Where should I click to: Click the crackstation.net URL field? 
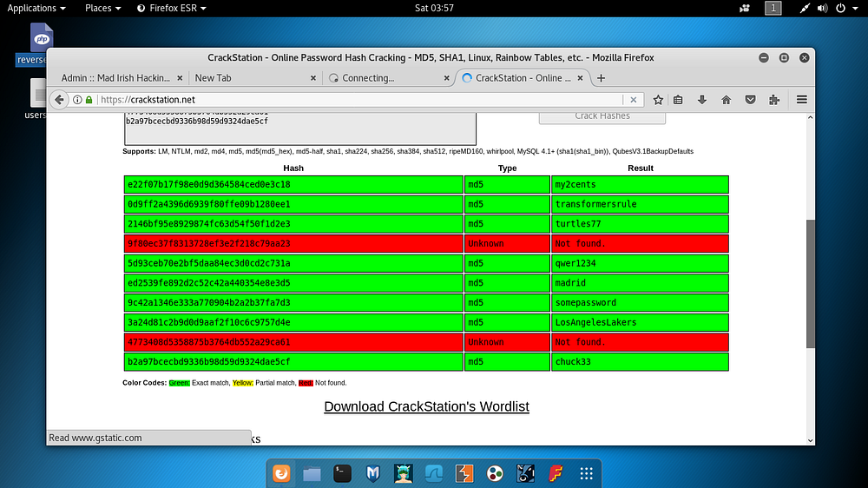click(360, 100)
